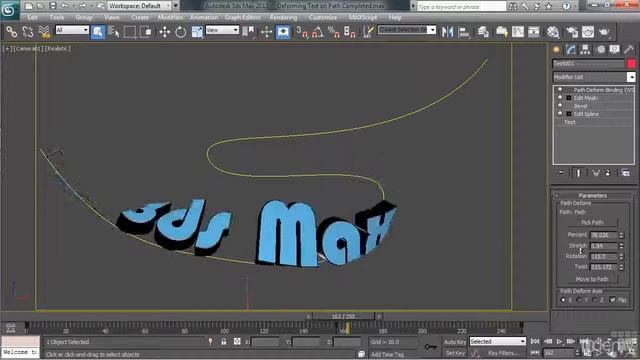
Task: Click the Percent spinner arrows
Action: (x=621, y=235)
